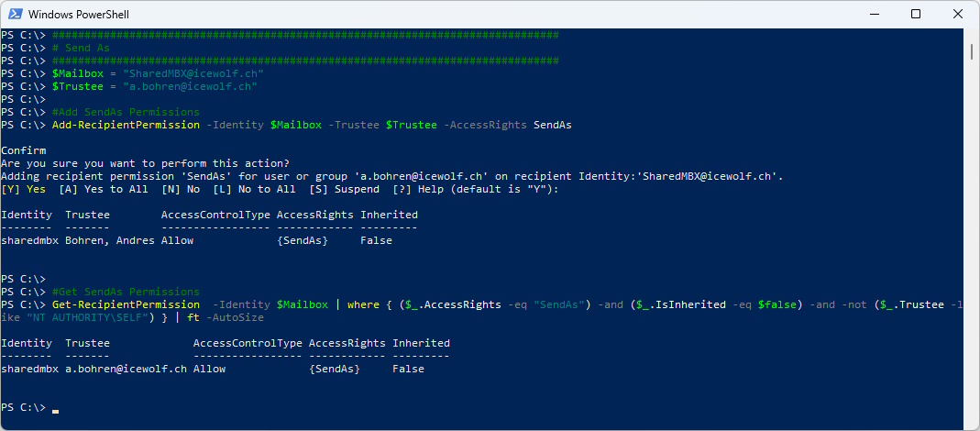Click the Windows PowerShell title text

(80, 14)
